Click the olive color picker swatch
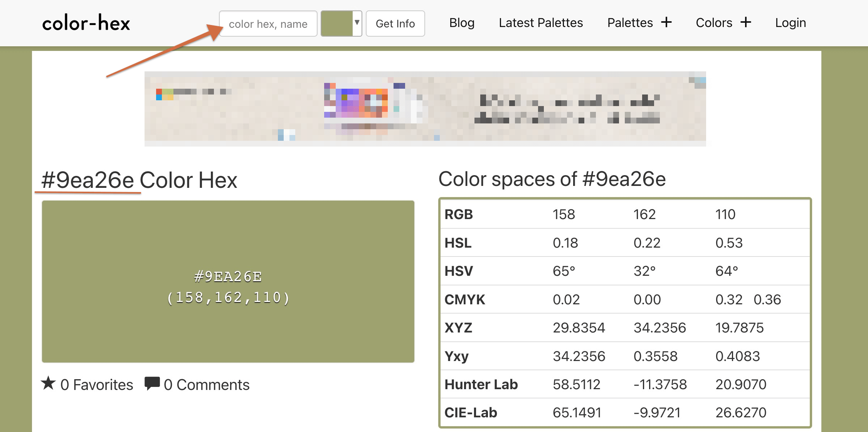 pos(337,23)
